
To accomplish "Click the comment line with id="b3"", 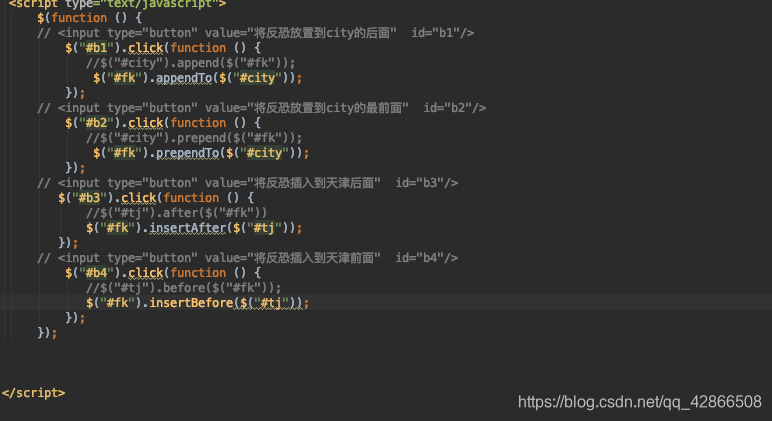I will pyautogui.click(x=248, y=183).
